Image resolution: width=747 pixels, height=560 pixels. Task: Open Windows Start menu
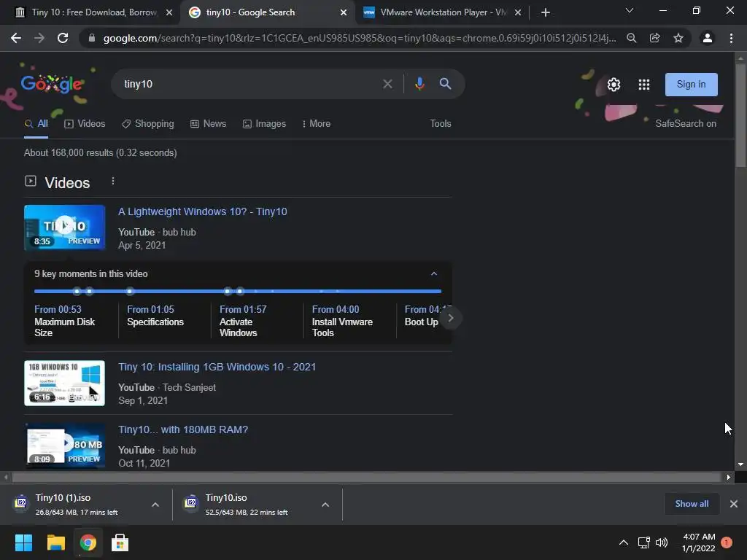pos(23,542)
